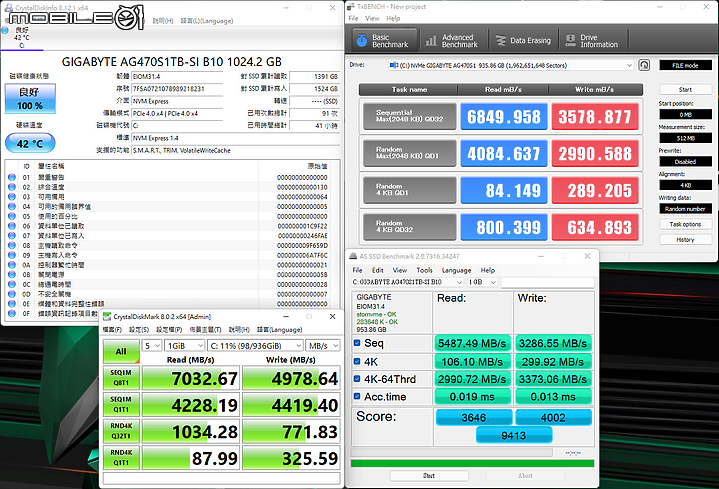Click the Measurement size 512 MB field
Image resolution: width=719 pixels, height=489 pixels.
pos(685,138)
